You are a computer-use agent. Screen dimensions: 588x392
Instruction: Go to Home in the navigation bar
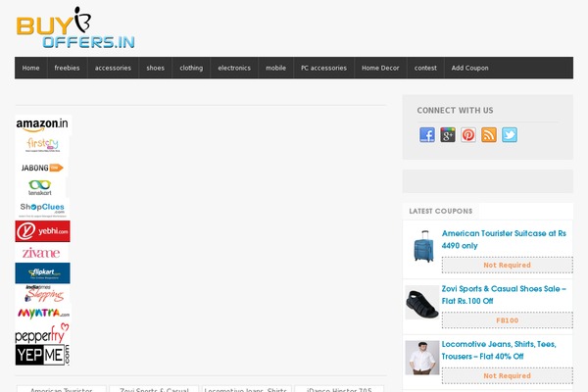tap(30, 68)
